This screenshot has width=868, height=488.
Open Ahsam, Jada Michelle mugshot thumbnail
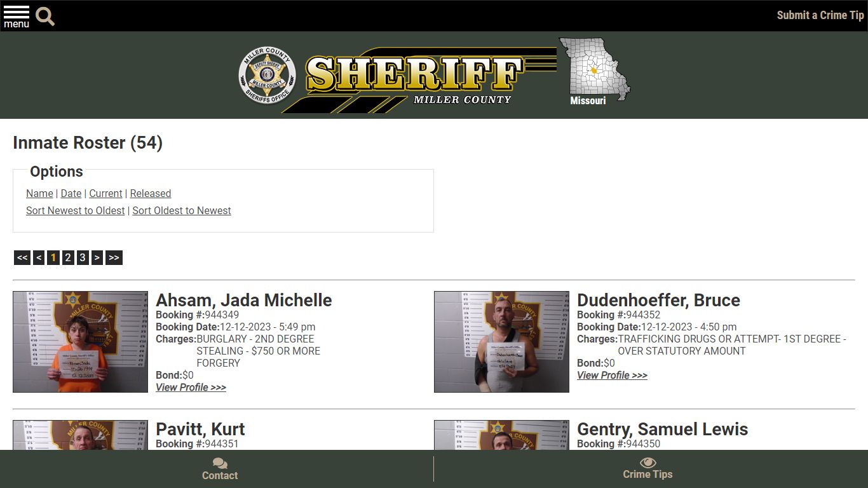[80, 342]
